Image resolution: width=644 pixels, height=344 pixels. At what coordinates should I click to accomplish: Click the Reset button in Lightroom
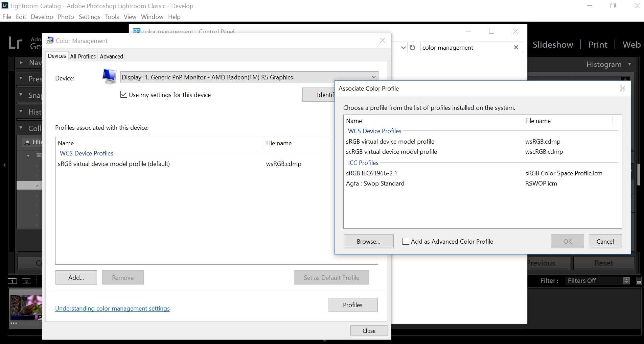(x=603, y=263)
